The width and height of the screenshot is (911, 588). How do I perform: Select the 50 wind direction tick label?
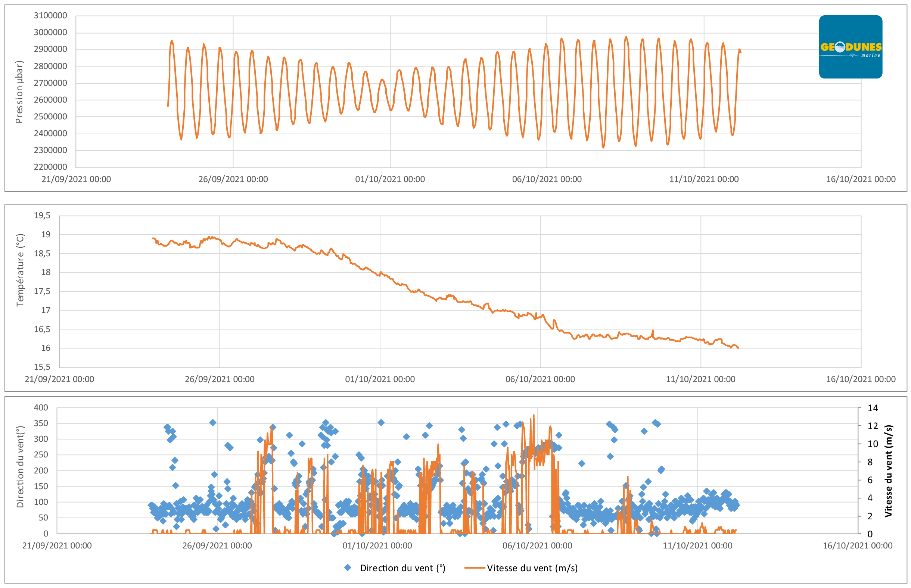(x=43, y=518)
